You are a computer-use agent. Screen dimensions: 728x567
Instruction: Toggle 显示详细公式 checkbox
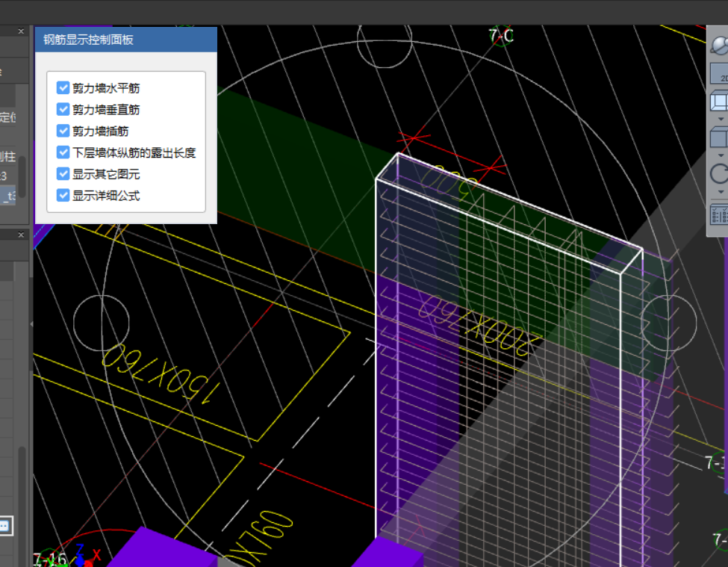click(x=63, y=195)
